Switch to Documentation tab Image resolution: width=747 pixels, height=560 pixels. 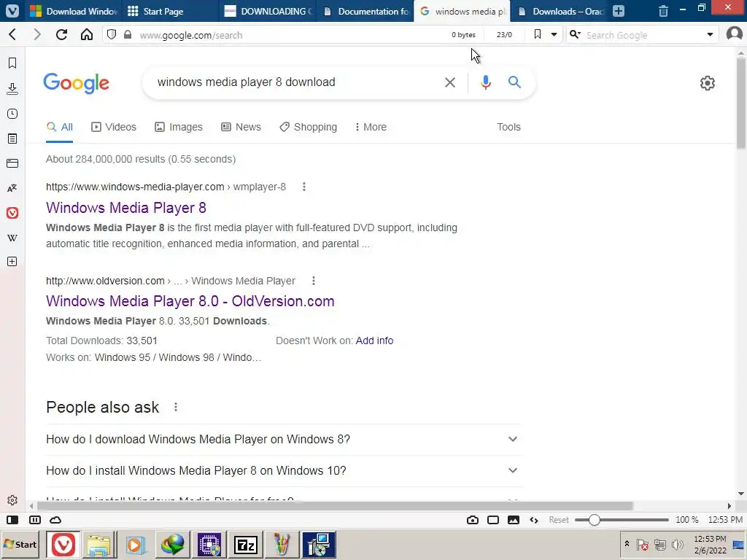point(365,11)
